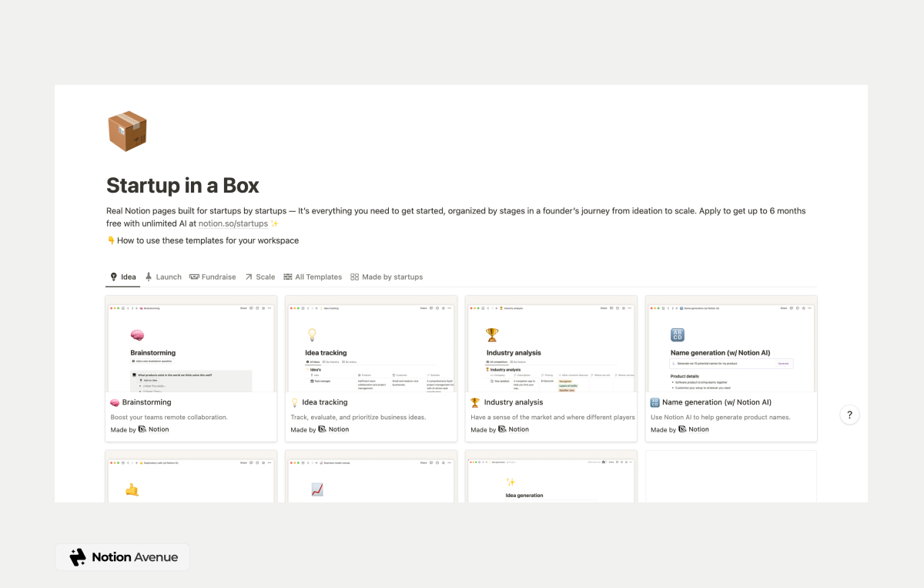Open the Idea tracking template card
Viewport: 924px width, 588px height.
click(371, 368)
